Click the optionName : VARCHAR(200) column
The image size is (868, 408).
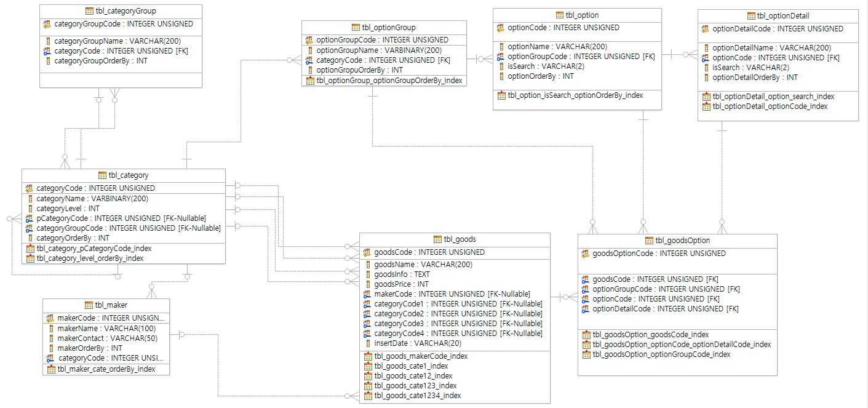tap(557, 47)
